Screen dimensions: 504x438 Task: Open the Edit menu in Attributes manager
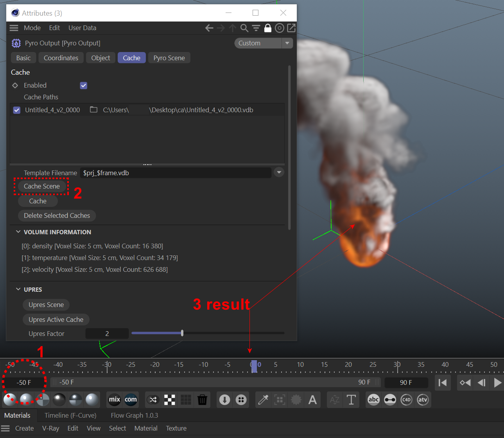coord(54,28)
